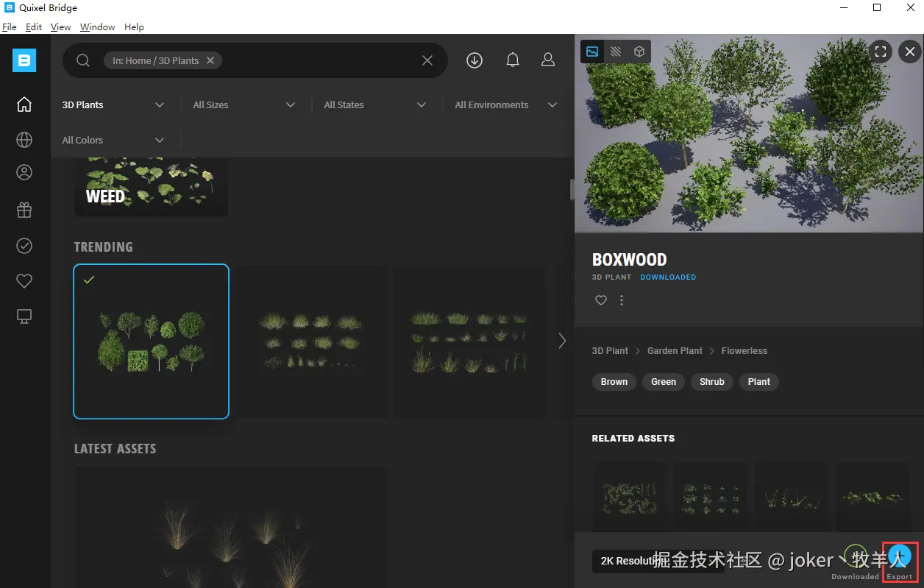Viewport: 924px width, 588px height.
Task: Switch to the image preview view icon
Action: 592,52
